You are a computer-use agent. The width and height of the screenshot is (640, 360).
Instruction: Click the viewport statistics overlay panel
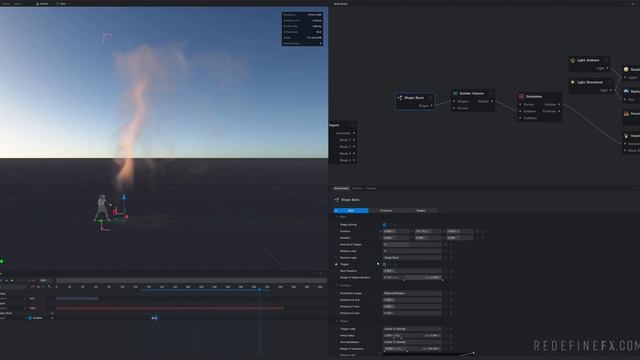(x=302, y=29)
